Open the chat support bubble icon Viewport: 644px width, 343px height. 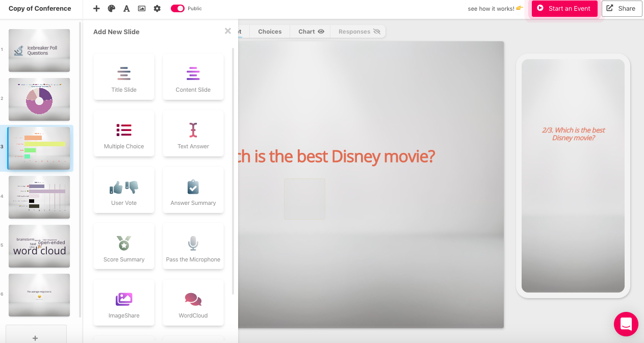[x=626, y=324]
